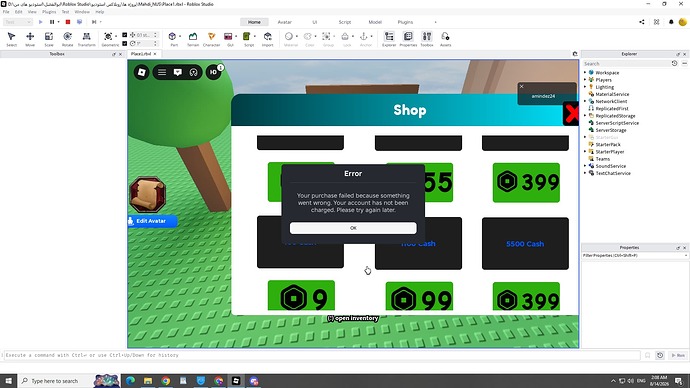Expand the StarterPlayer node
690x388 pixels.
pyautogui.click(x=585, y=152)
